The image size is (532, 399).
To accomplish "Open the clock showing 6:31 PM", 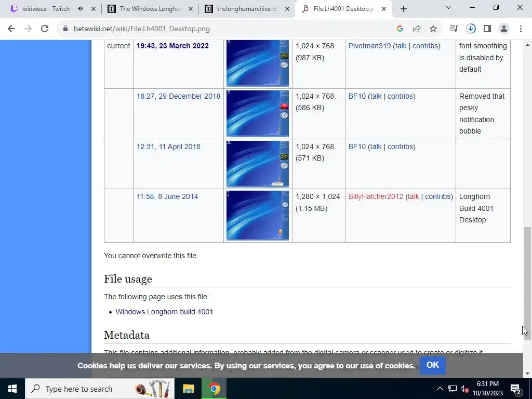I will pyautogui.click(x=488, y=389).
